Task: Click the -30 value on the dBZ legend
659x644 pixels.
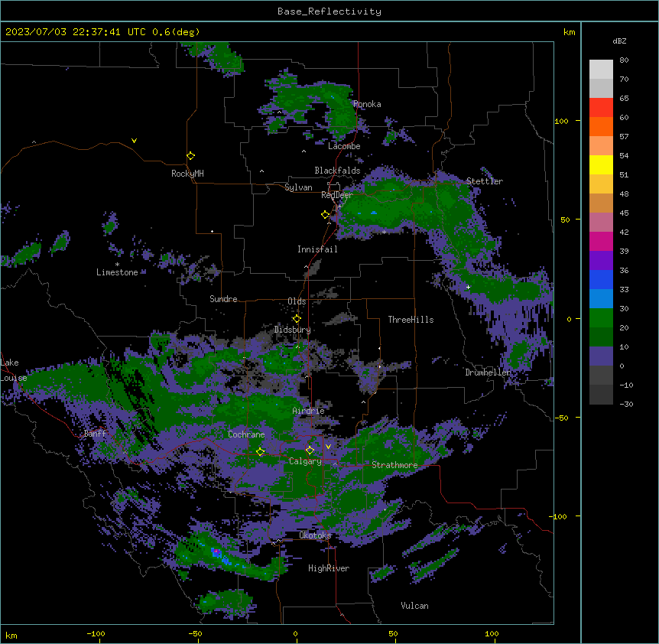Action: click(x=626, y=404)
